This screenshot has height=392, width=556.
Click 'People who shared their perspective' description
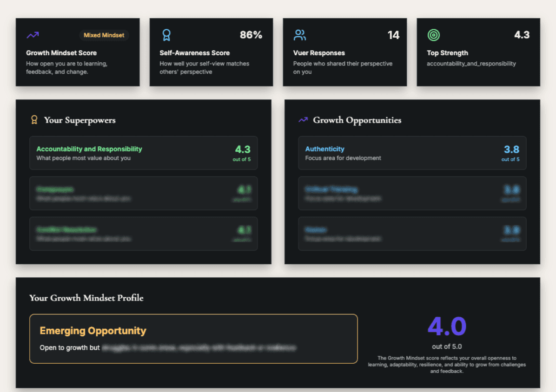click(x=343, y=68)
